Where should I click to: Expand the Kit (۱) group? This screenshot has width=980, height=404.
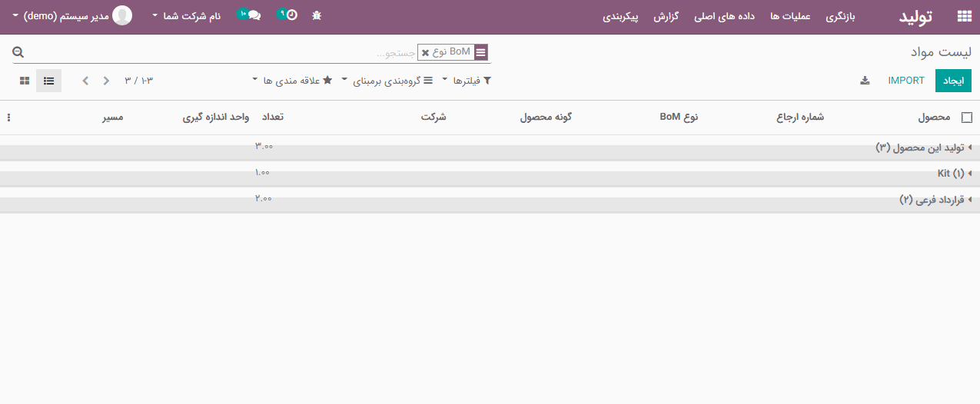tap(955, 173)
